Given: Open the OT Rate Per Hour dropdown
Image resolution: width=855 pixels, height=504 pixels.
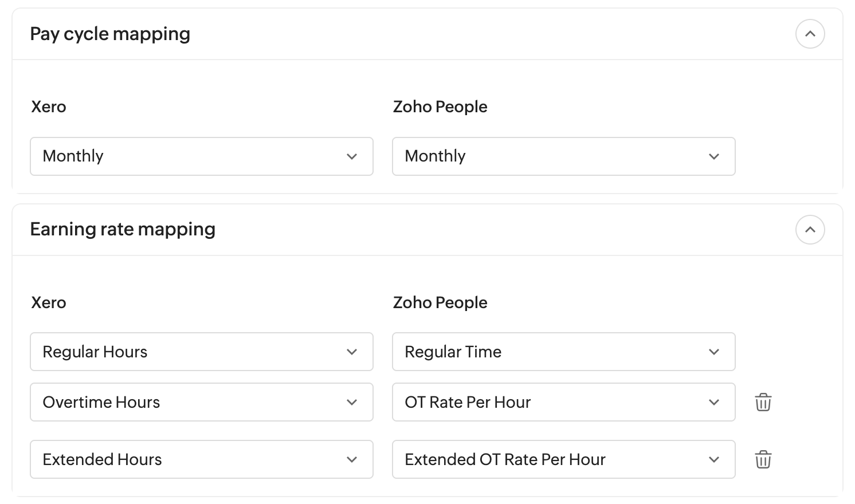Looking at the screenshot, I should (x=563, y=402).
